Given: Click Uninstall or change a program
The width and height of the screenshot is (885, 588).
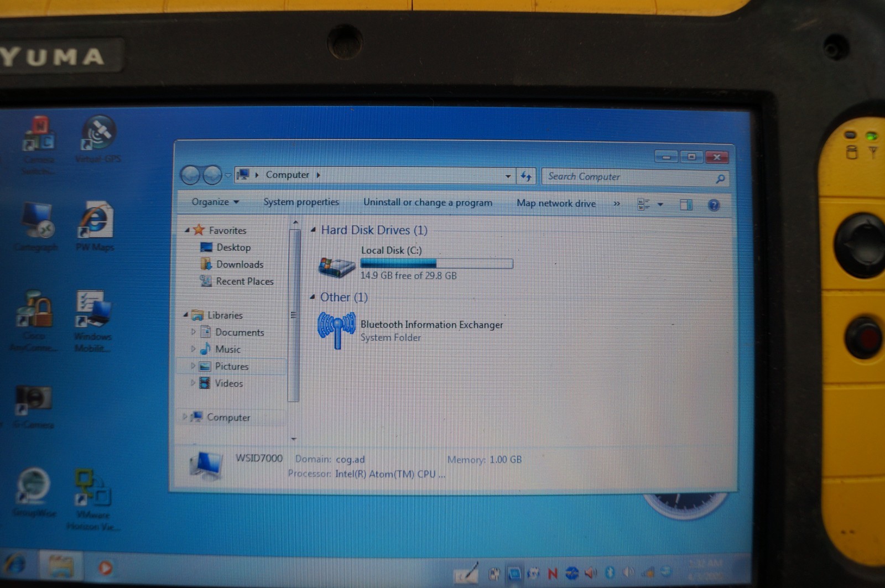Looking at the screenshot, I should pyautogui.click(x=428, y=202).
